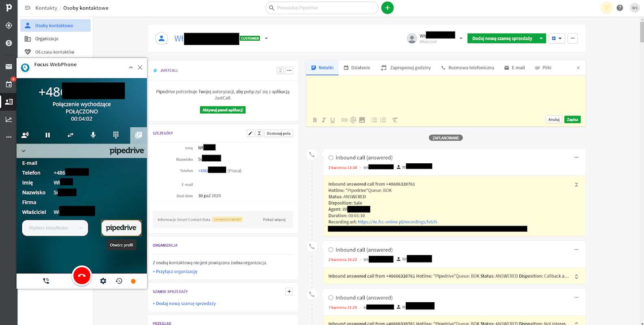Screen dimensions: 644x325
Task: Collapse the WebPhone pipedrive section chevron
Action: pyautogui.click(x=24, y=151)
